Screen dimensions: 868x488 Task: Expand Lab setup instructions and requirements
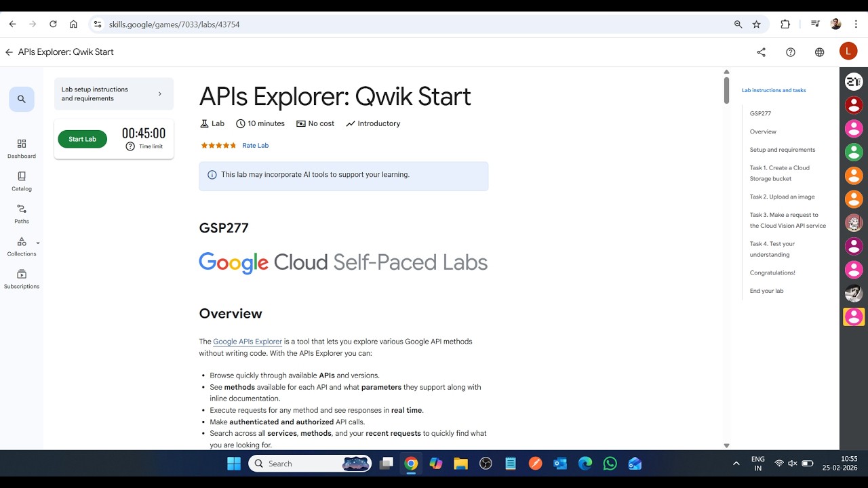tap(114, 94)
